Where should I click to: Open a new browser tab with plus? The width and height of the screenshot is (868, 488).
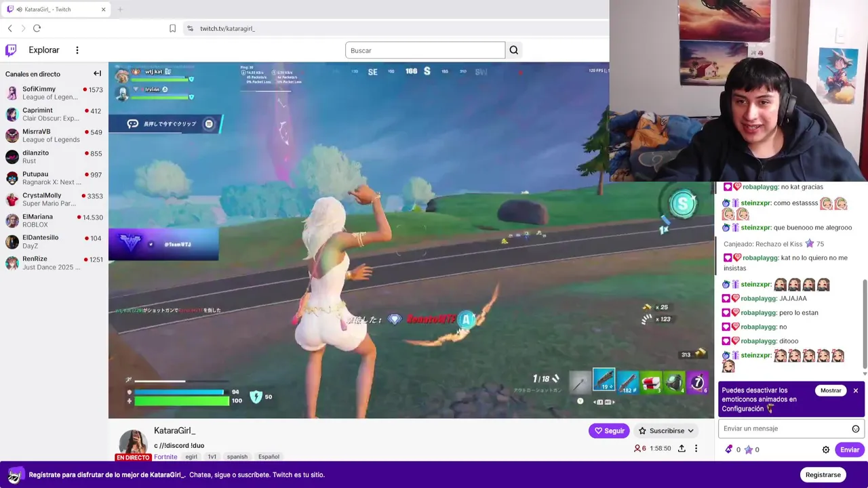[120, 9]
